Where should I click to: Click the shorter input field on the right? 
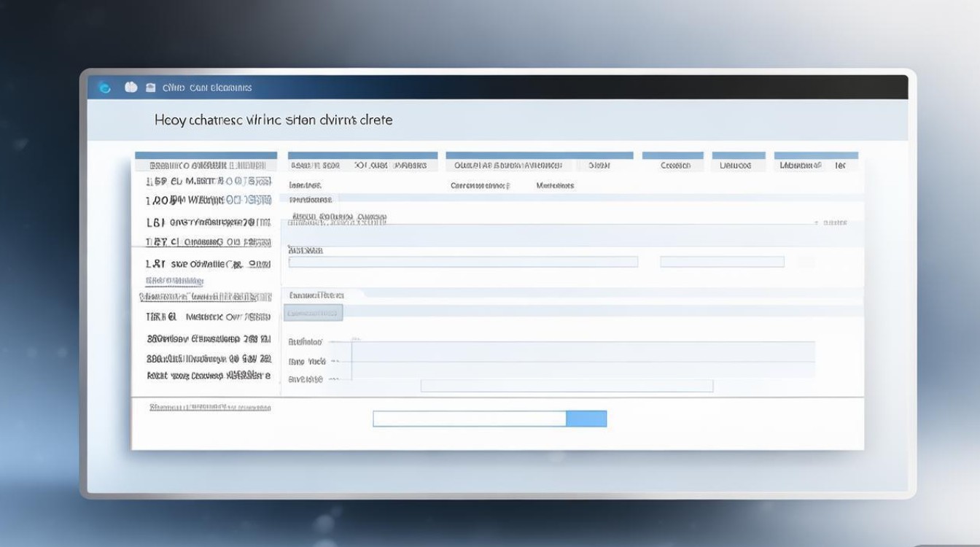point(722,262)
